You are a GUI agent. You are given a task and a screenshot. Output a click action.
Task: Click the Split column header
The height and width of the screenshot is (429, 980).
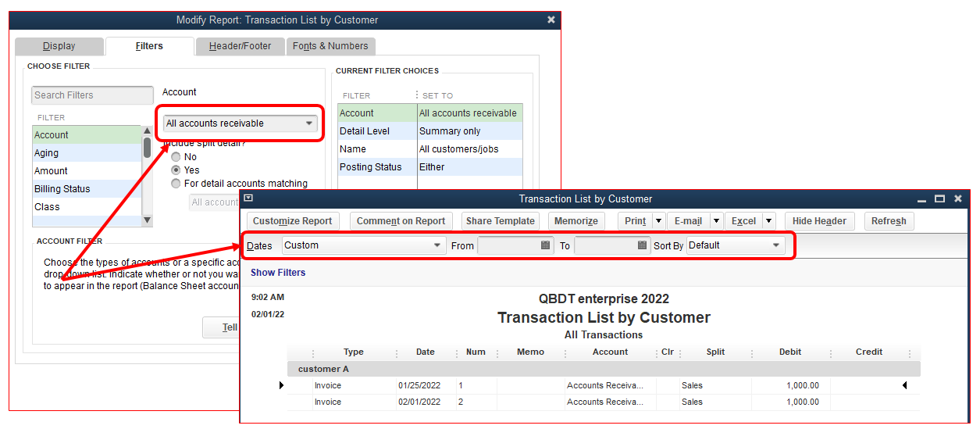pyautogui.click(x=715, y=352)
